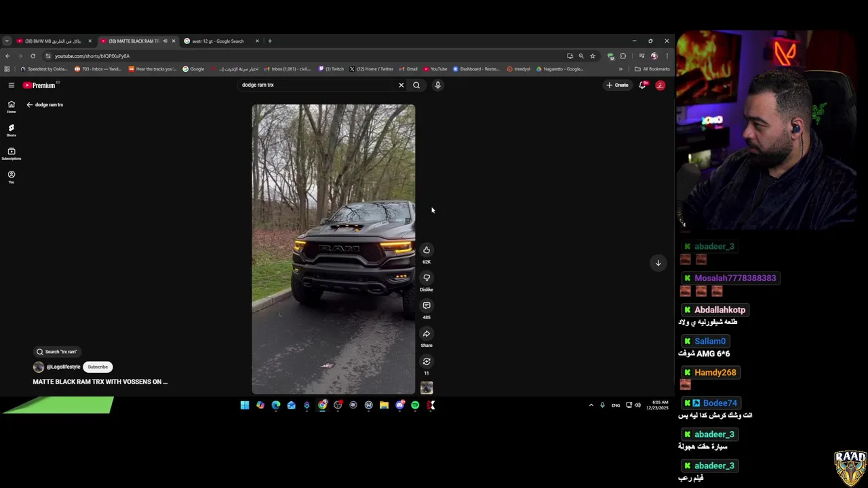Open the Twitch bookmark

pyautogui.click(x=331, y=68)
